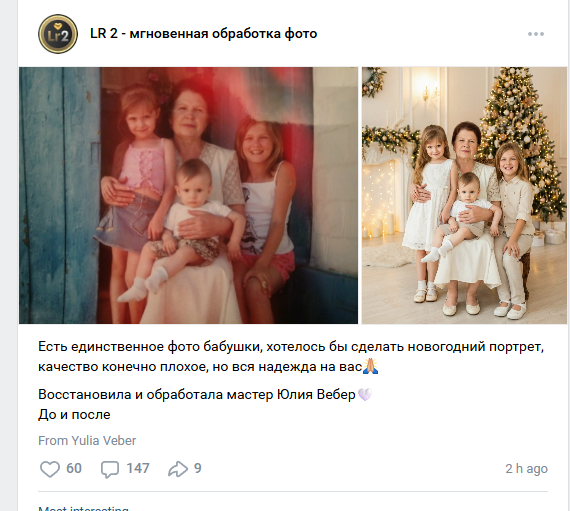
Task: Click the gold Lr2 group avatar
Action: point(58,34)
